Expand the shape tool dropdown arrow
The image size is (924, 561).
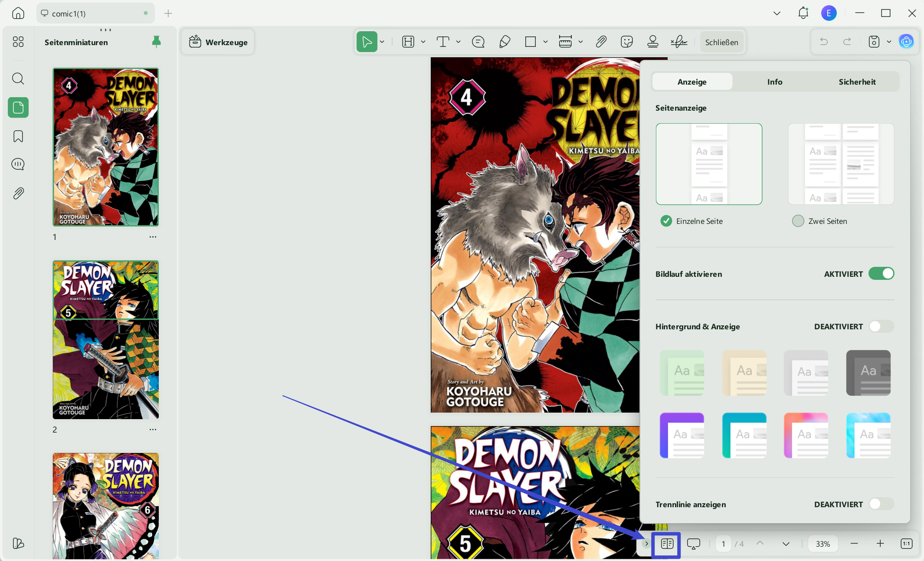click(x=545, y=42)
